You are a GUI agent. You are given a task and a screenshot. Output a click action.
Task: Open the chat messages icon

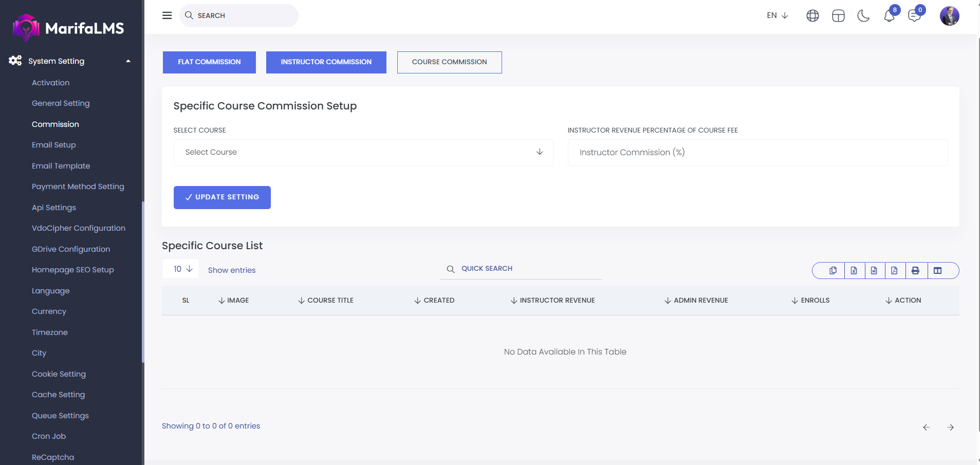pos(914,16)
